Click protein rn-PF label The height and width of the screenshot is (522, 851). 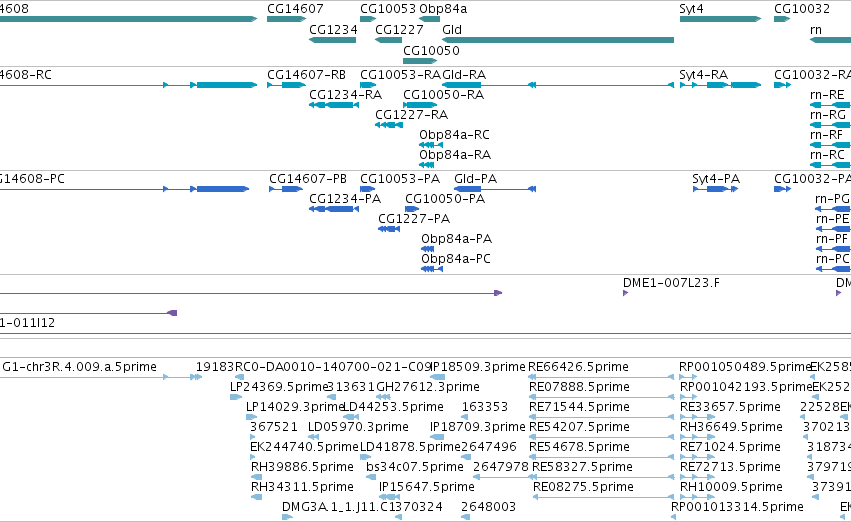point(831,239)
